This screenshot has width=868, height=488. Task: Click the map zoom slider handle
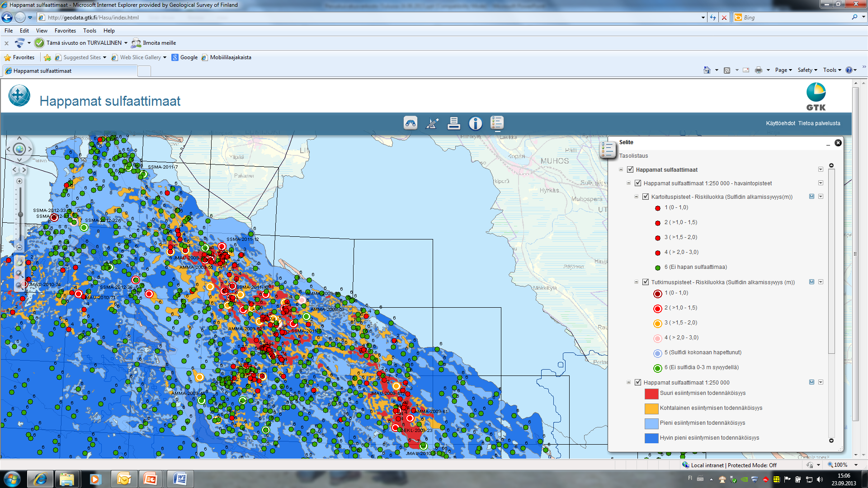click(x=20, y=214)
